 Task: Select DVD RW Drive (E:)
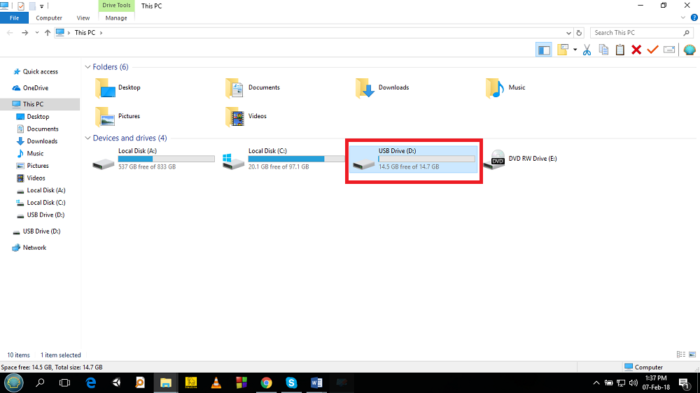[521, 159]
